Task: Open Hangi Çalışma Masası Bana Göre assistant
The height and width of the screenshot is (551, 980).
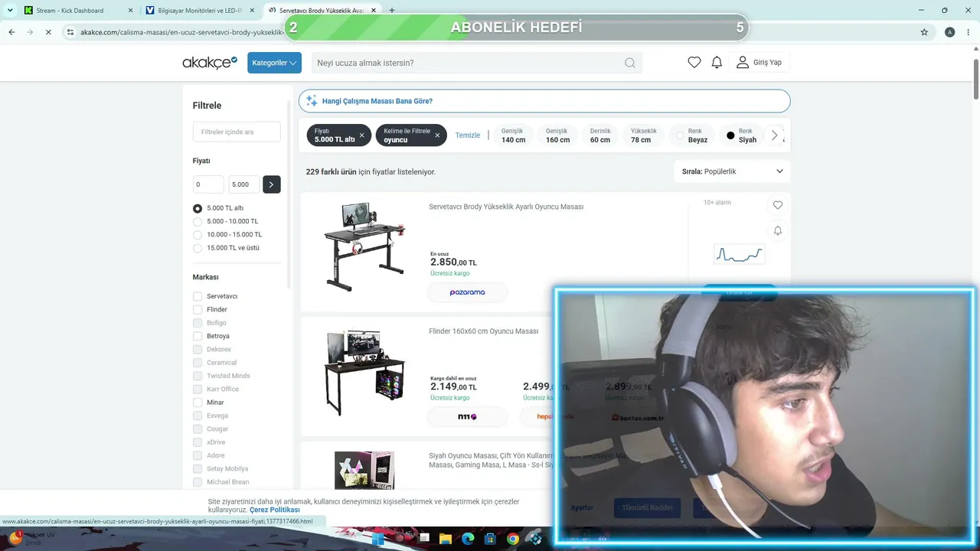Action: (544, 101)
